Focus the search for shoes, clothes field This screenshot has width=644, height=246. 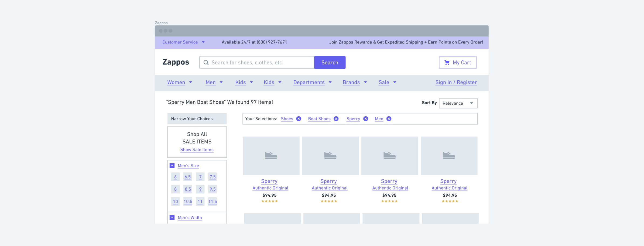(x=257, y=63)
